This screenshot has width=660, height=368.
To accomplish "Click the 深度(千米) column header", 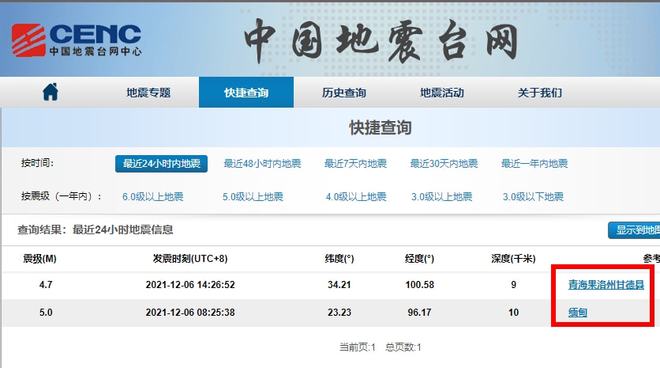I will (514, 259).
